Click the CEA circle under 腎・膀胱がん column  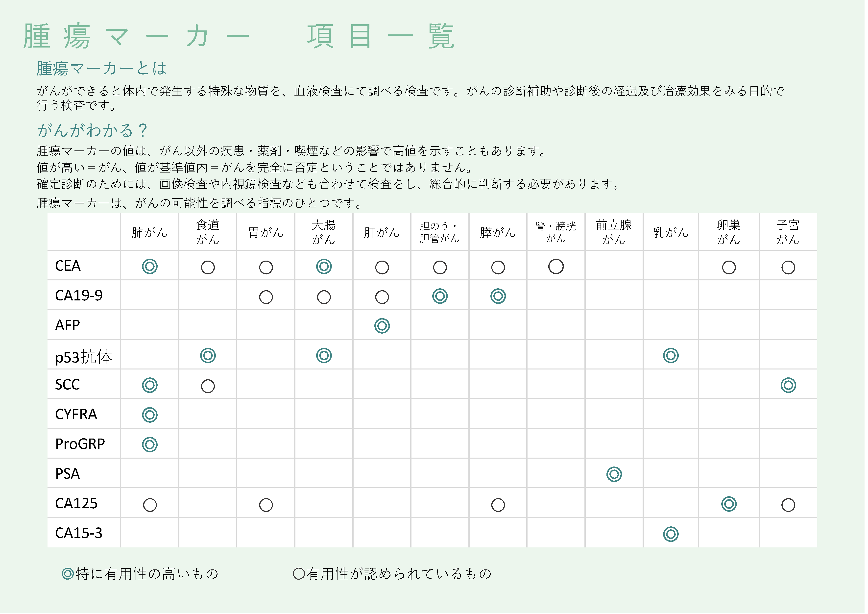(x=556, y=267)
